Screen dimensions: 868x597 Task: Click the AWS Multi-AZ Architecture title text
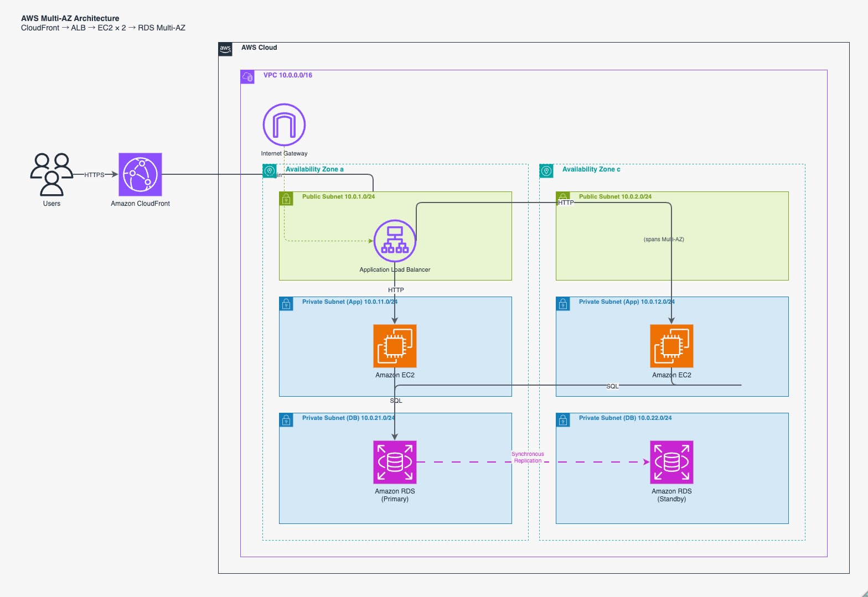[x=70, y=18]
